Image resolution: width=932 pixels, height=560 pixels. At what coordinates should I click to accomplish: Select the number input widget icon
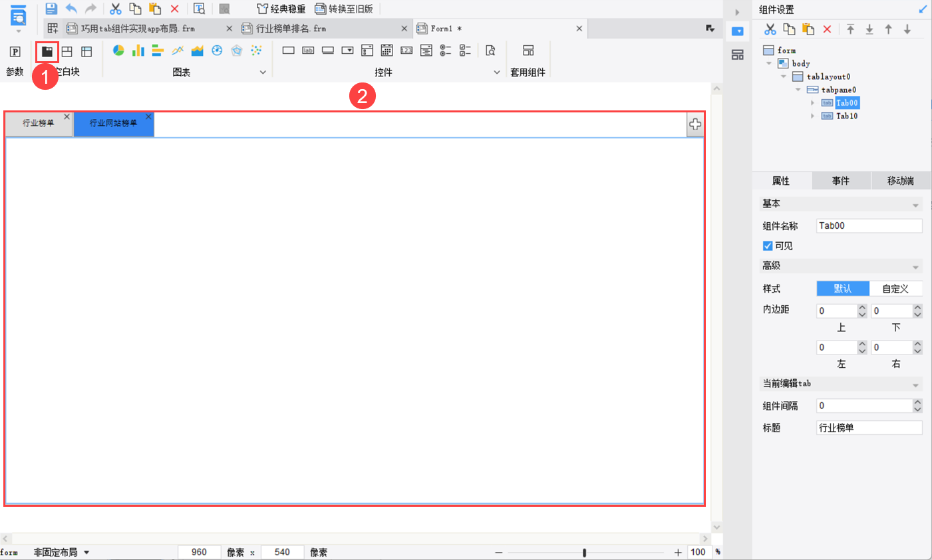[x=406, y=51]
